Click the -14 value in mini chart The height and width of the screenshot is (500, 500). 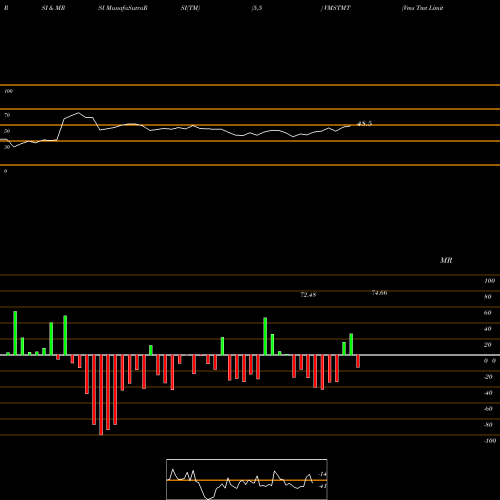(x=322, y=474)
